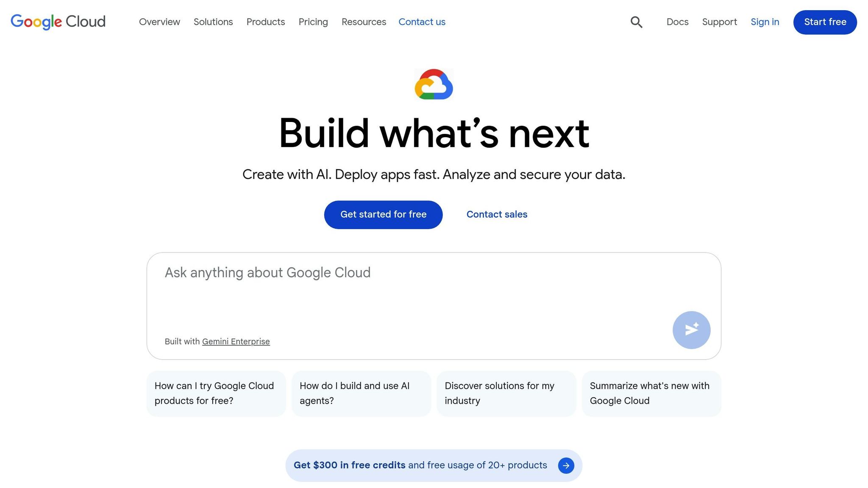
Task: Select the suggestion about building AI agents
Action: coord(361,393)
